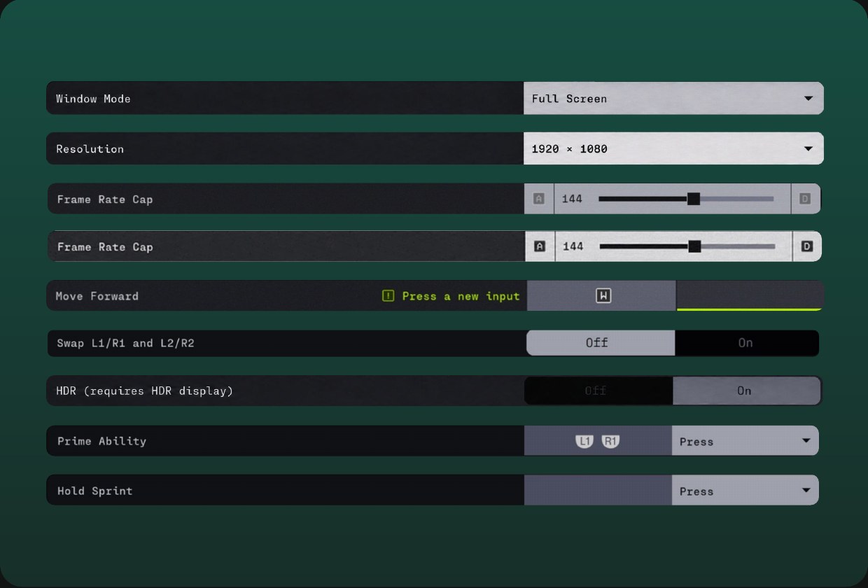This screenshot has height=588, width=868.
Task: Click the Hold Sprint label
Action: pyautogui.click(x=94, y=491)
